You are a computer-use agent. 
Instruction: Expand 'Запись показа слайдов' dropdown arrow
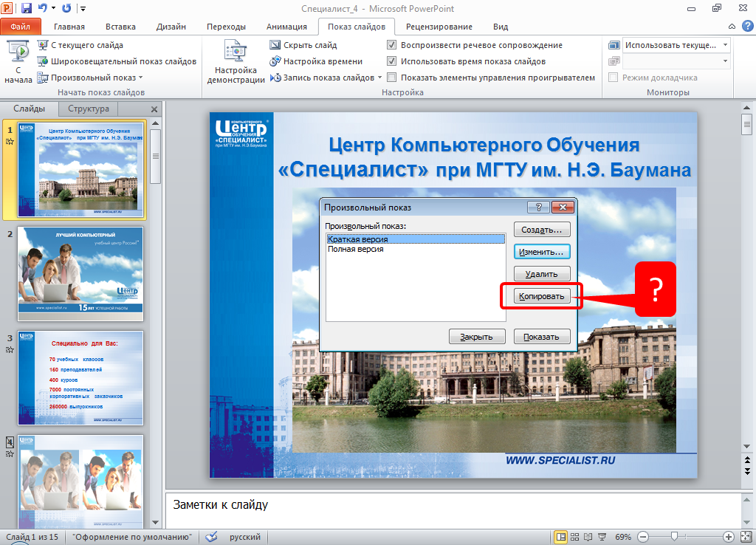click(x=380, y=78)
